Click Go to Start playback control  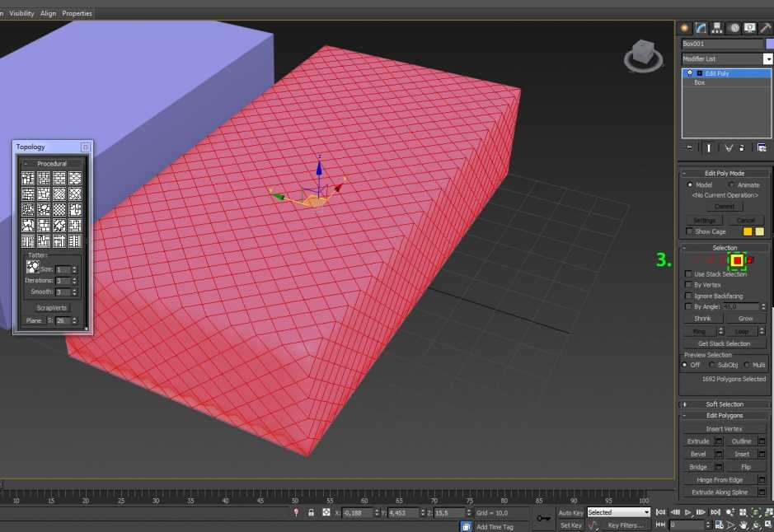(x=660, y=513)
